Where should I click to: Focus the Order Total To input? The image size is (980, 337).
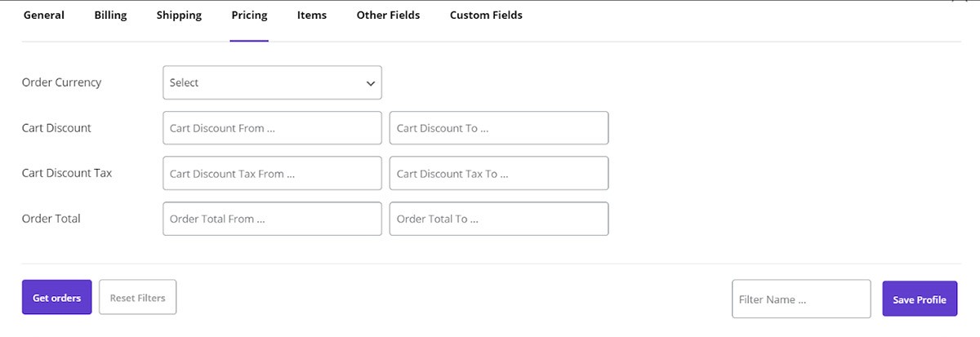pos(498,219)
